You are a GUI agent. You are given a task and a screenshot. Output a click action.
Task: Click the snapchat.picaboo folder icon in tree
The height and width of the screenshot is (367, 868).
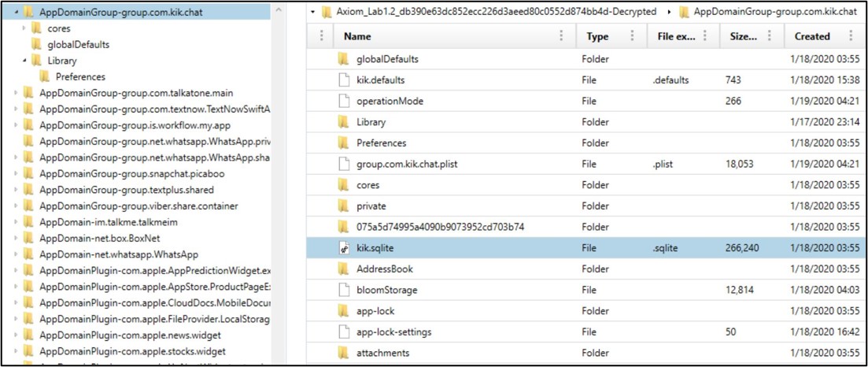[28, 173]
